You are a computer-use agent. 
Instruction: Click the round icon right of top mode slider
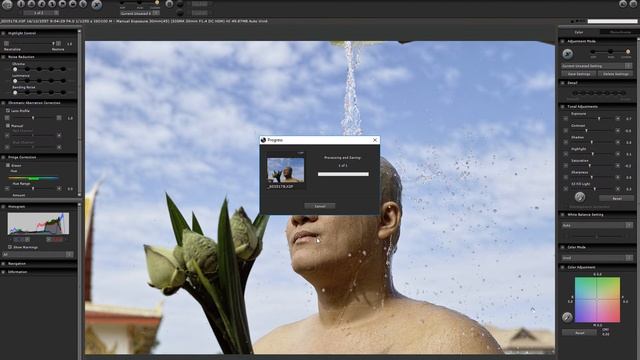click(169, 4)
